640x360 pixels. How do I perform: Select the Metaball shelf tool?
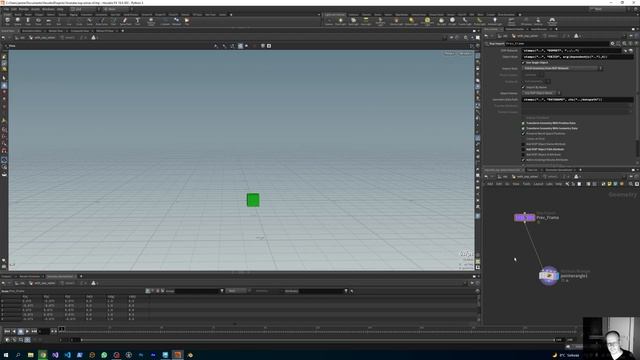[x=176, y=21]
